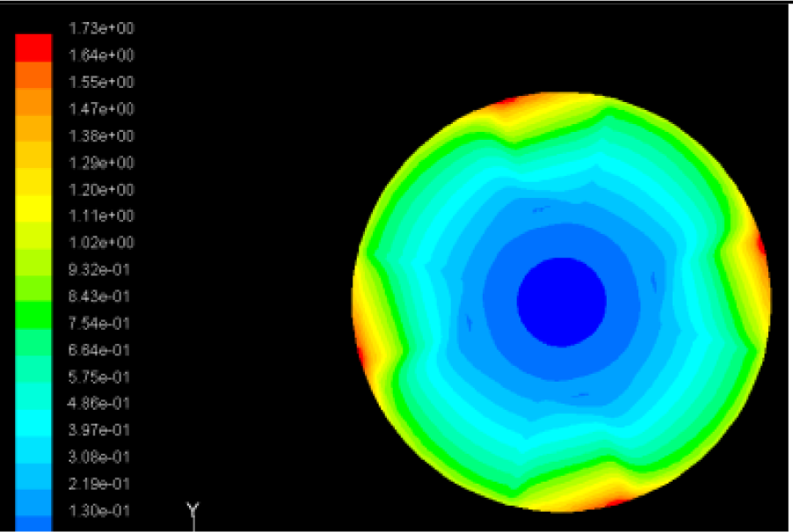
Task: Select the 2.19e-01 legend value
Action: 99,484
